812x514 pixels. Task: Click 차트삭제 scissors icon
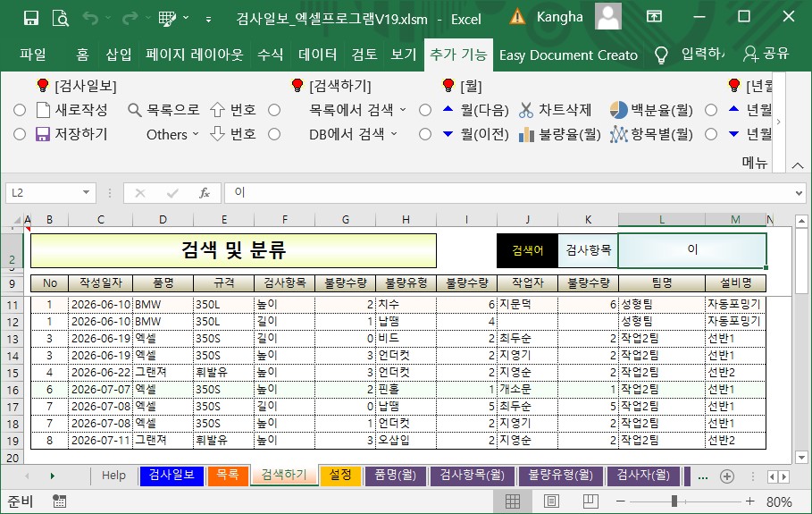(x=525, y=110)
